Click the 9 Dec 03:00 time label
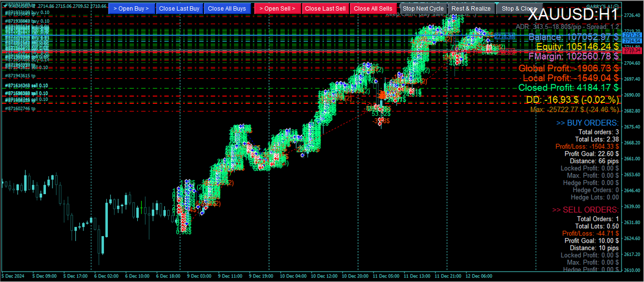644x282 pixels. click(199, 276)
